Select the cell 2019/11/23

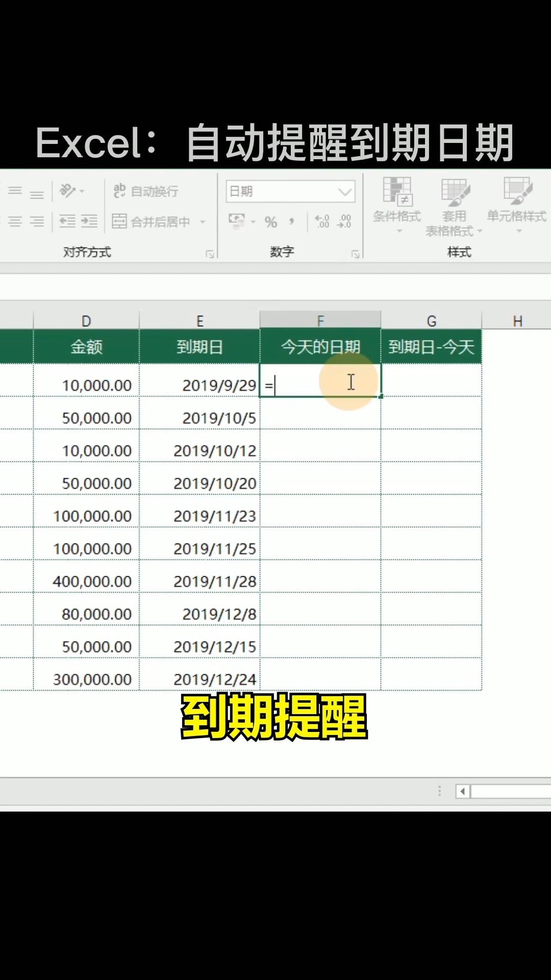[x=199, y=511]
